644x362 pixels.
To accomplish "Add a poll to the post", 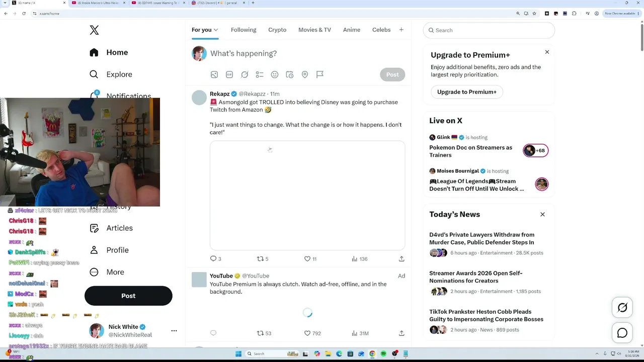I will (x=260, y=74).
